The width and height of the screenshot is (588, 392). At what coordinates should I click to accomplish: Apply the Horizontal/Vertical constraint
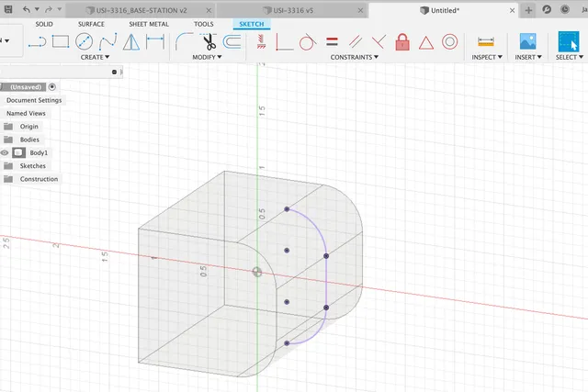tap(261, 41)
